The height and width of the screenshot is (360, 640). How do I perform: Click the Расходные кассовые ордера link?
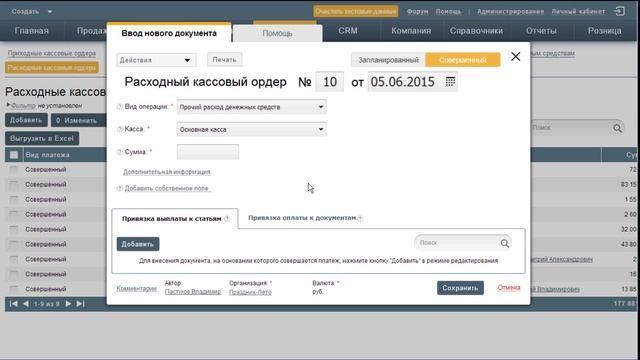52,67
